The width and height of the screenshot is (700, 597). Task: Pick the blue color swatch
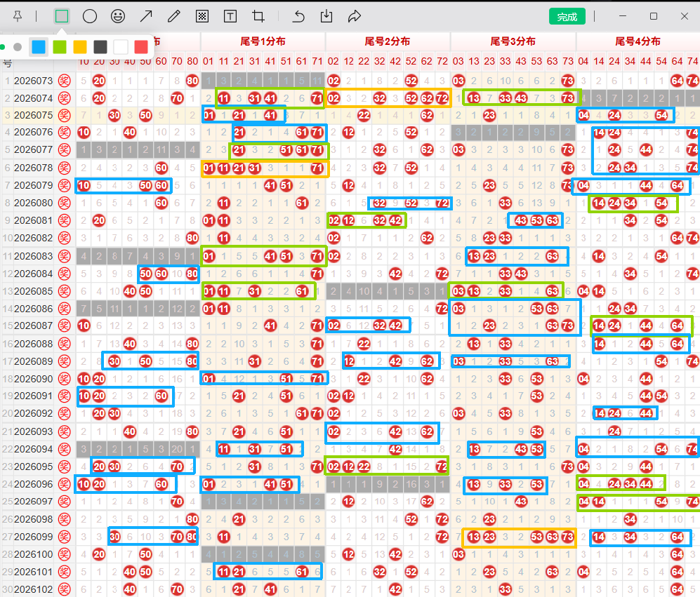click(x=39, y=47)
